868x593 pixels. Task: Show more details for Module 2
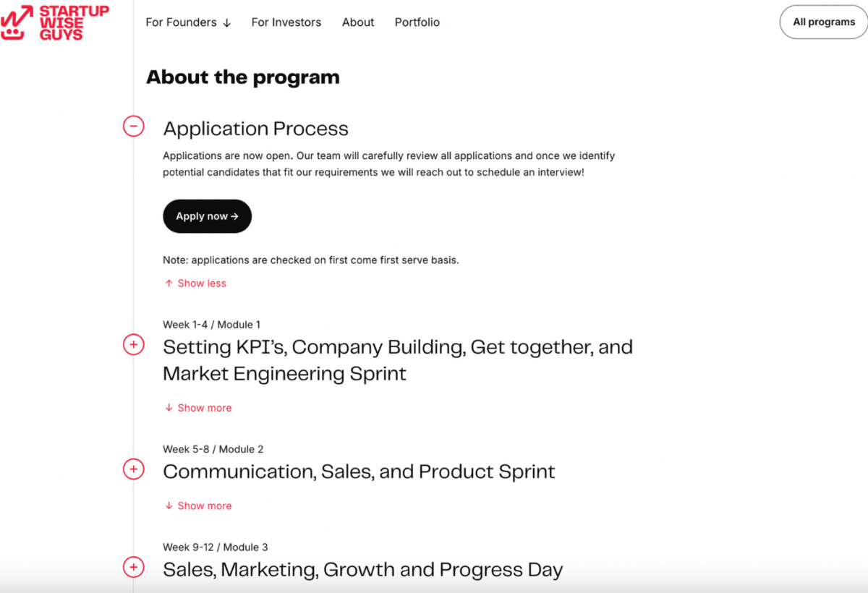[x=205, y=505]
